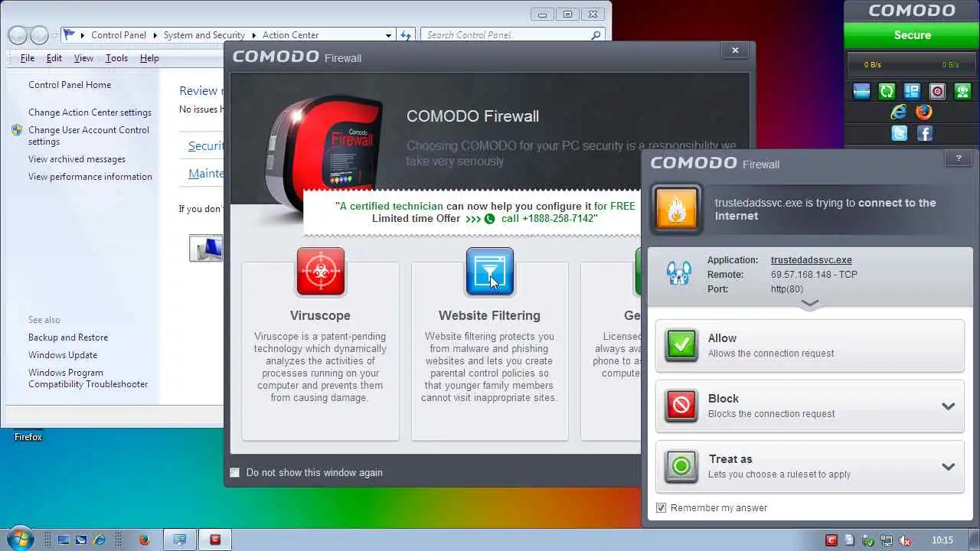The image size is (980, 551).
Task: Click the muted volume tray icon
Action: (905, 540)
